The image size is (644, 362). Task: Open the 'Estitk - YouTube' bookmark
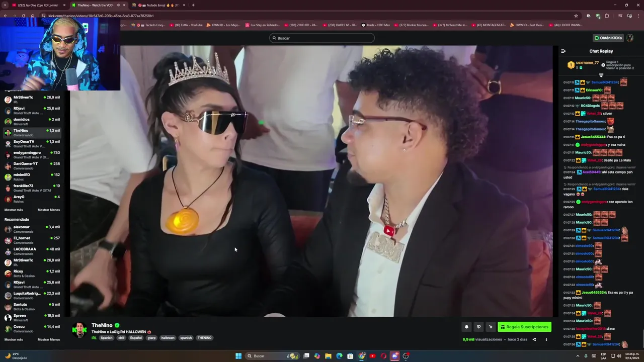tap(186, 25)
